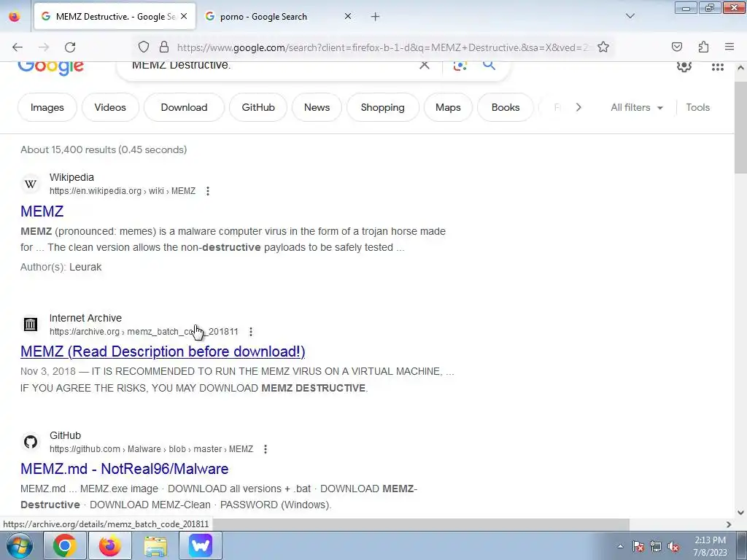Click the magnifier search button
Viewport: 747px width, 560px height.
(489, 65)
